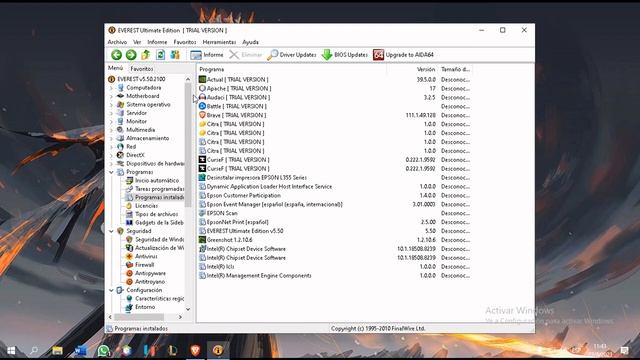Collapse the Programas tree node
This screenshot has width=640, height=360.
(x=111, y=172)
